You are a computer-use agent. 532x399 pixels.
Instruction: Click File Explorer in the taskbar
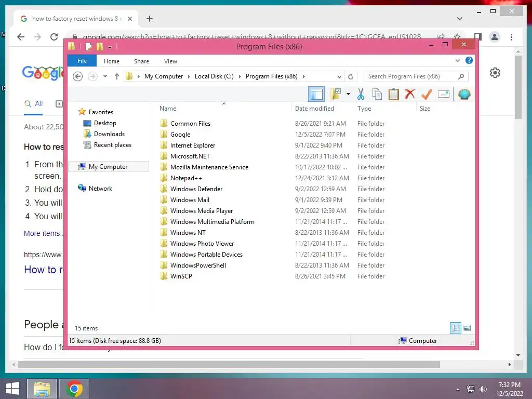(x=42, y=389)
